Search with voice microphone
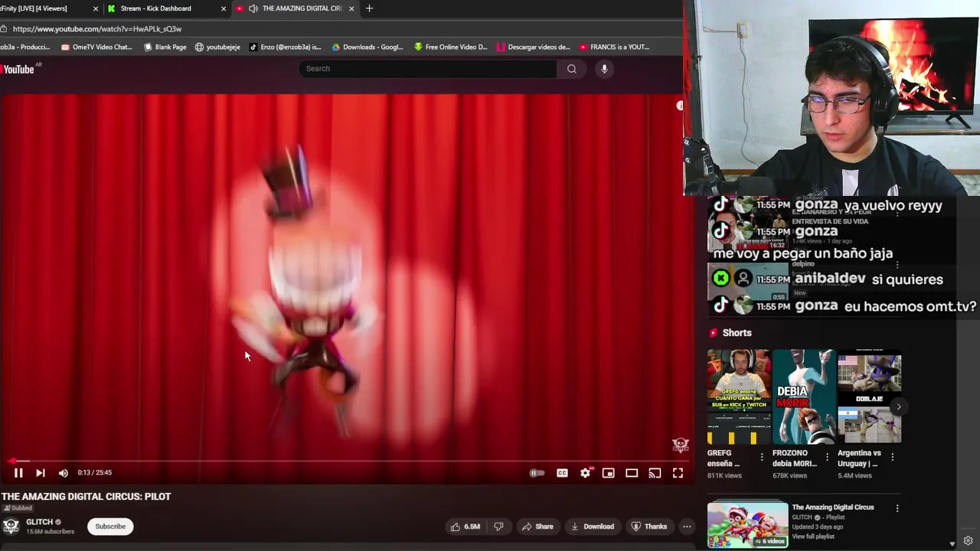The height and width of the screenshot is (551, 980). pyautogui.click(x=604, y=69)
